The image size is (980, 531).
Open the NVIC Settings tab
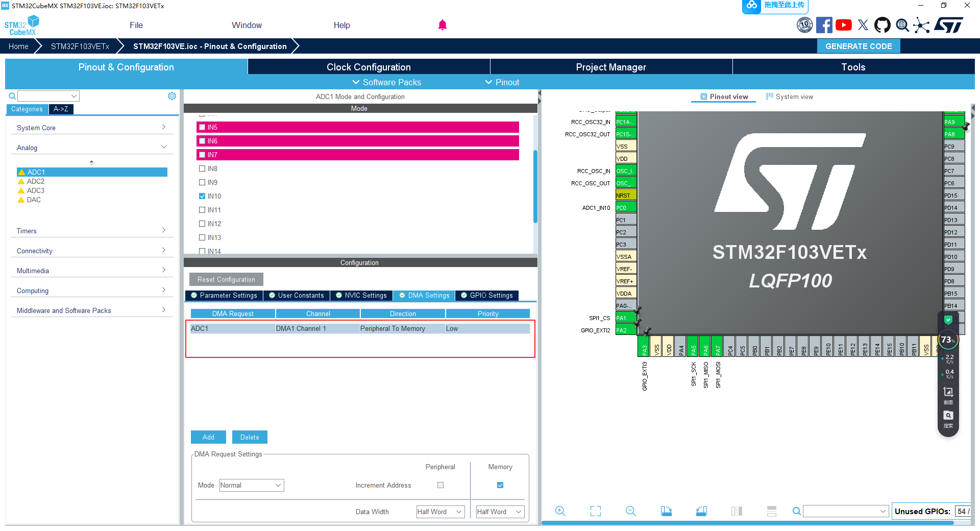point(361,295)
